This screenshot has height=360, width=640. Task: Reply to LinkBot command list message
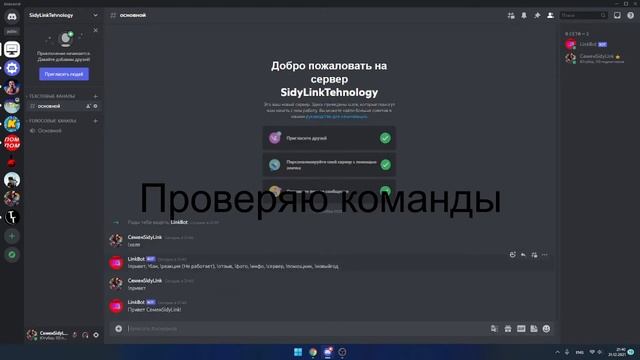tap(523, 255)
